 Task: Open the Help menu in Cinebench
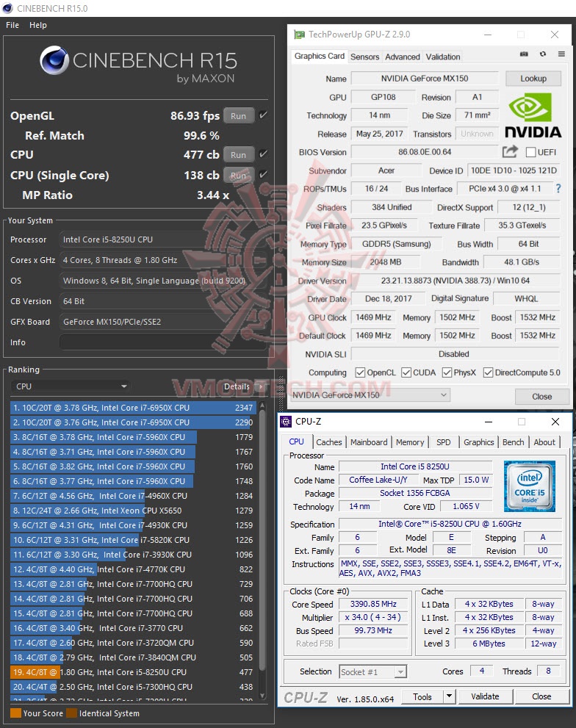tap(38, 25)
